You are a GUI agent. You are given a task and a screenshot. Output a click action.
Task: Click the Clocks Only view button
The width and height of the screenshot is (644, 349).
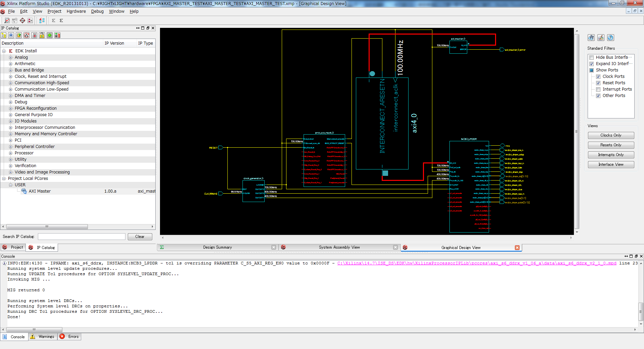click(611, 135)
